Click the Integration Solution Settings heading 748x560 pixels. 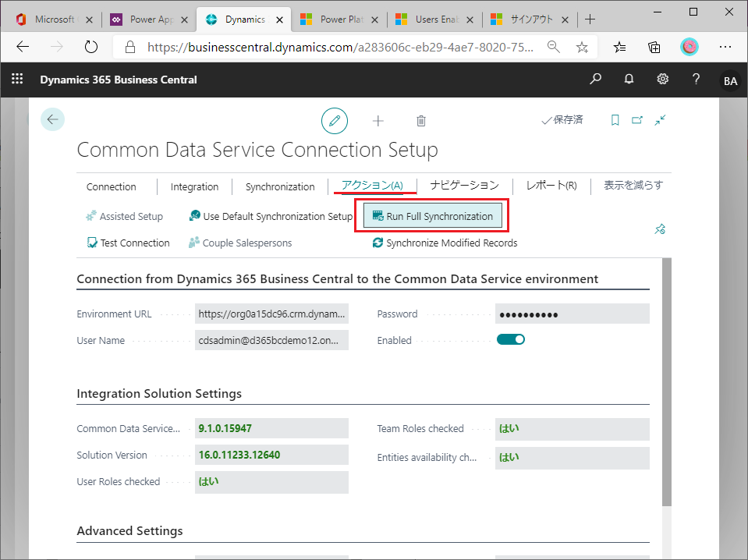pyautogui.click(x=159, y=394)
